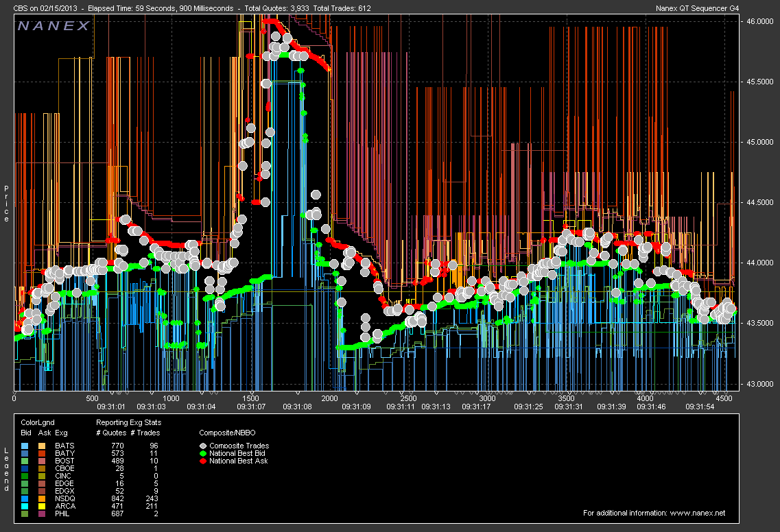Select the 'Reporting Exg Stats' heading
The image size is (780, 532).
coord(129,422)
